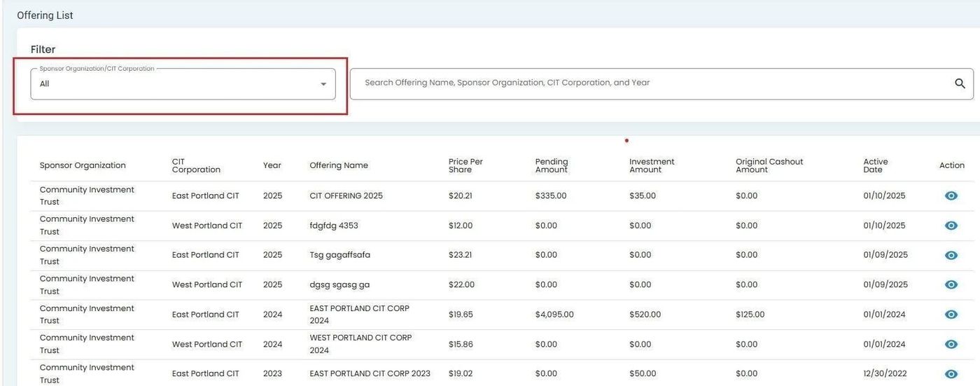Select the fdgfdg 4353 offering name
The height and width of the screenshot is (386, 980).
pos(334,226)
